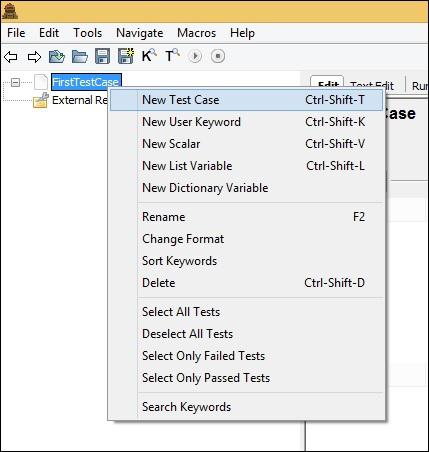Open the Tools menu

88,33
